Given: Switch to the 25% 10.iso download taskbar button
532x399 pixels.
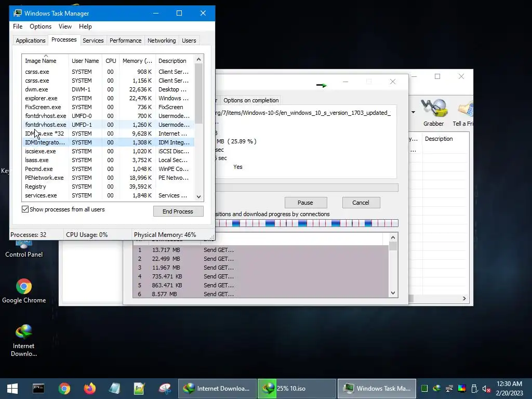Looking at the screenshot, I should (x=297, y=389).
